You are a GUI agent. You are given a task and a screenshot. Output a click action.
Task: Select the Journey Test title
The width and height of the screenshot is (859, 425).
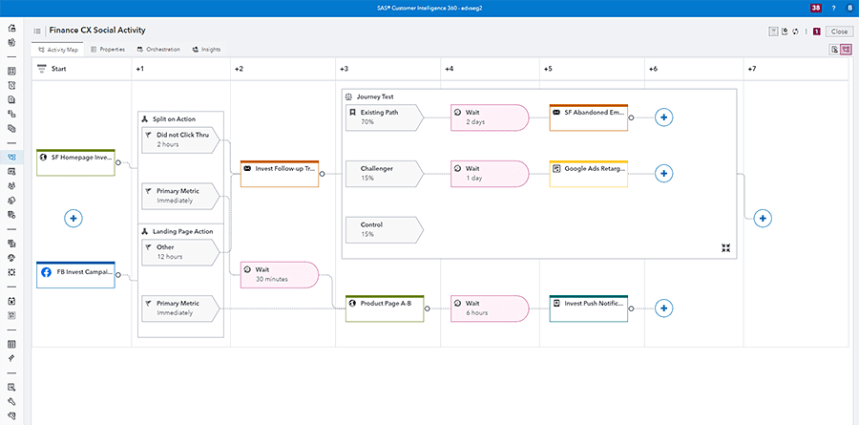[375, 97]
